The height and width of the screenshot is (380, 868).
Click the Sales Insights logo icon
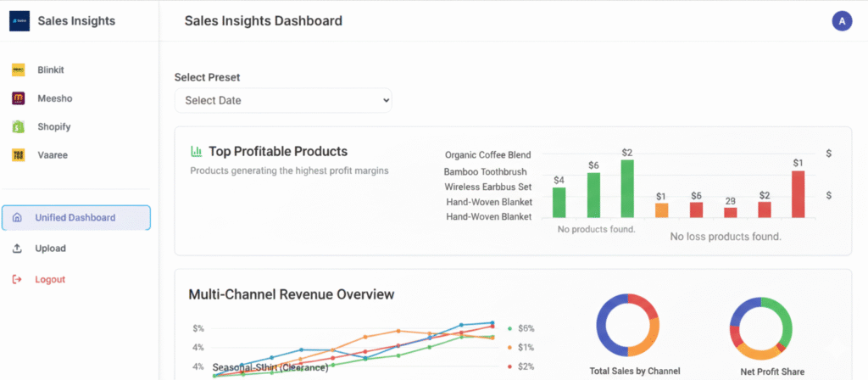19,20
